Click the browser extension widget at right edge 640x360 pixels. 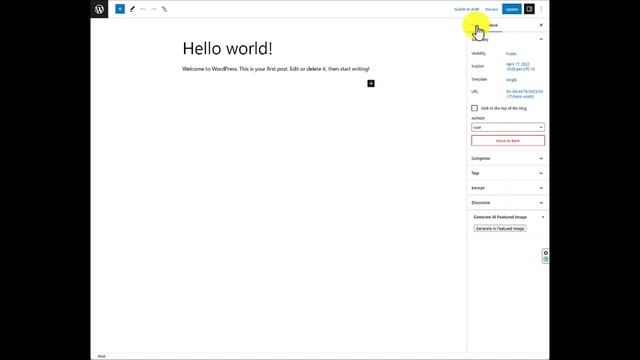546,256
